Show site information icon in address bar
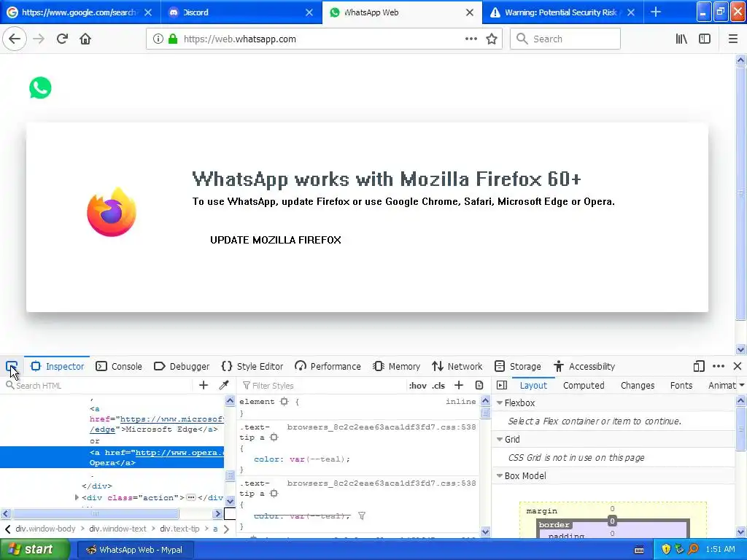Image resolution: width=747 pixels, height=560 pixels. tap(158, 39)
